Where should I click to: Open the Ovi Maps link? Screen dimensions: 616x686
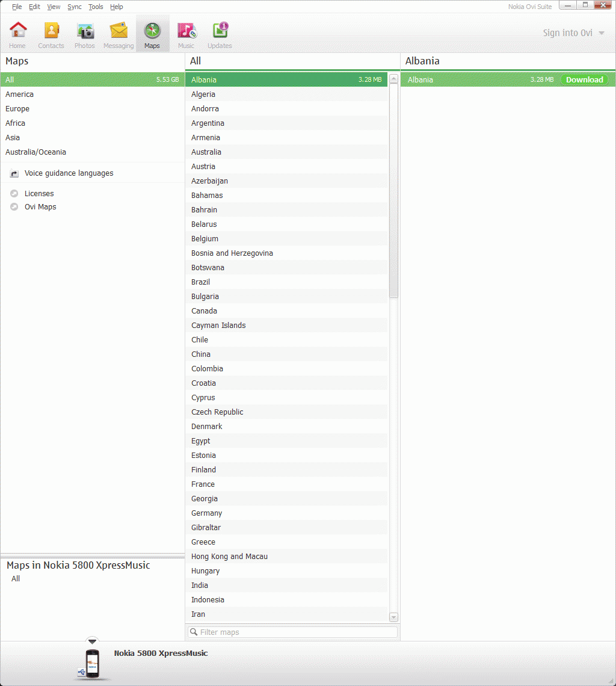40,207
